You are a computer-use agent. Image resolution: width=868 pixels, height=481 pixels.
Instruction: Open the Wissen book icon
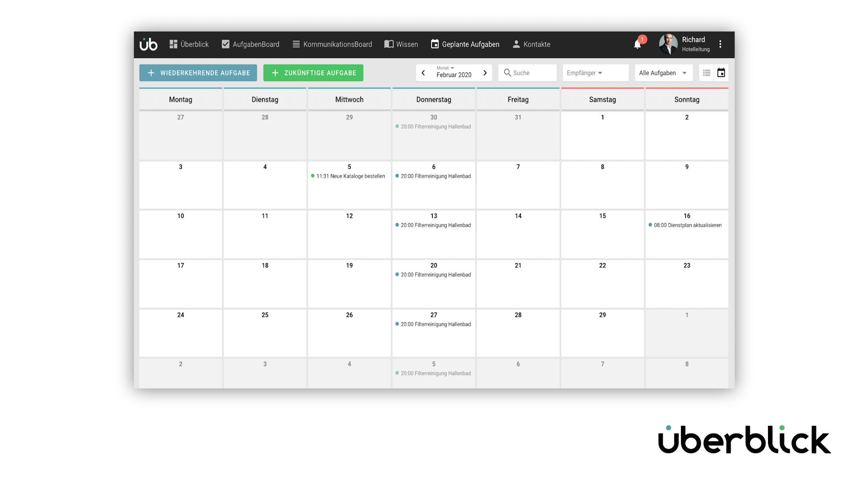[389, 44]
